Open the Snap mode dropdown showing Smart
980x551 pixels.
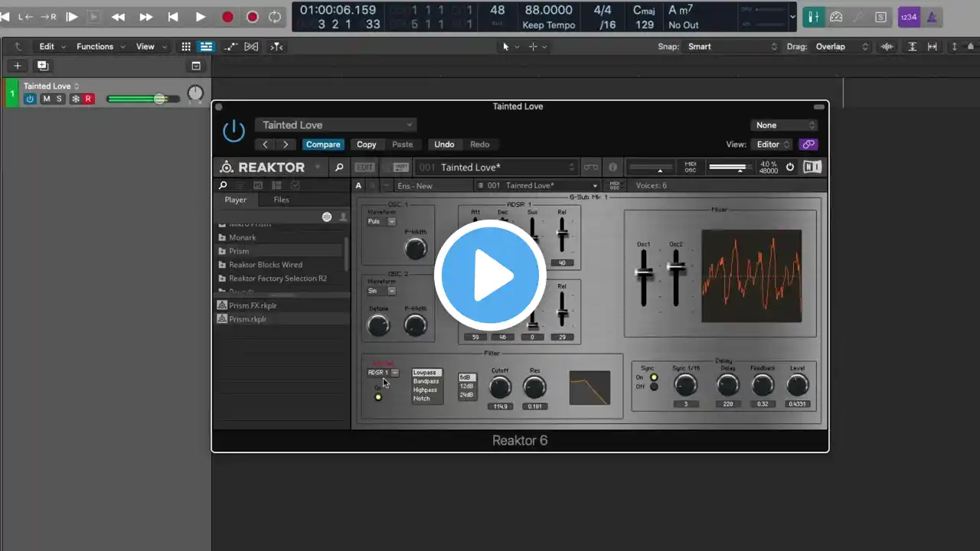click(731, 47)
